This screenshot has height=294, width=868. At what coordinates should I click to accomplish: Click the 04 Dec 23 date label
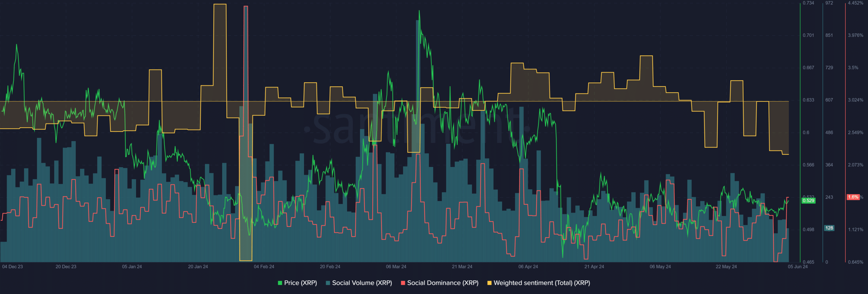tap(13, 267)
